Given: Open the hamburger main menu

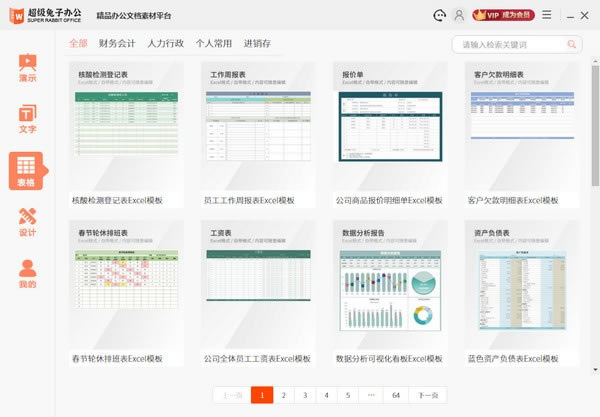Looking at the screenshot, I should pos(547,15).
